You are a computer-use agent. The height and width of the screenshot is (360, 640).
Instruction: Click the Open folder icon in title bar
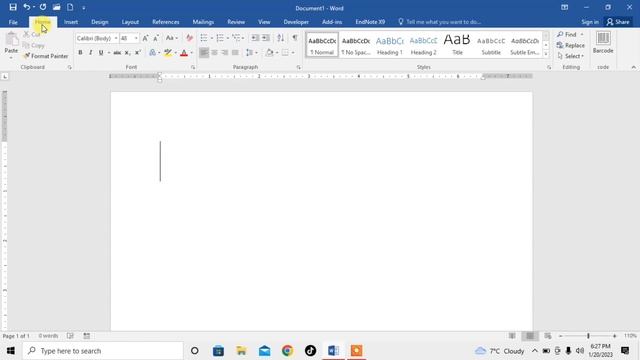tap(56, 7)
